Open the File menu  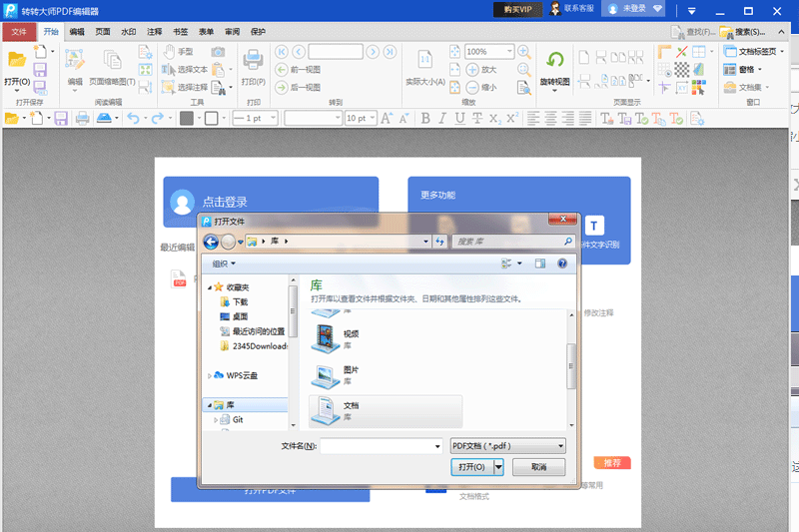point(19,32)
